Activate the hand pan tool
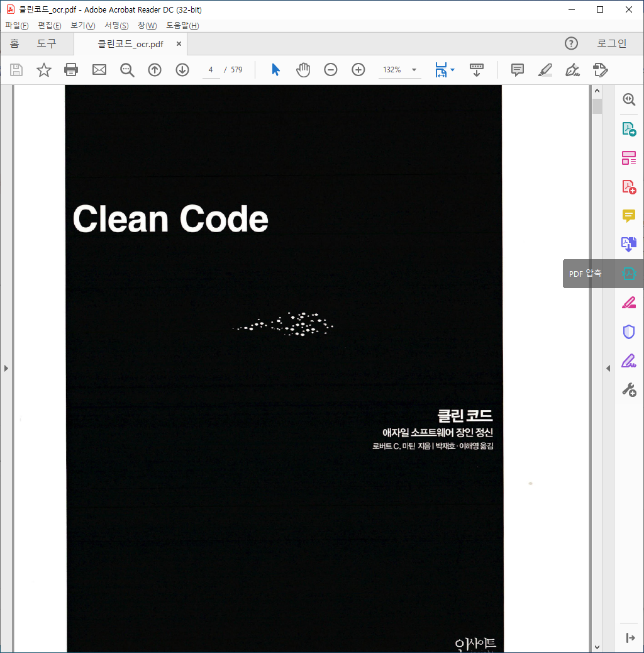644x653 pixels. pyautogui.click(x=303, y=70)
